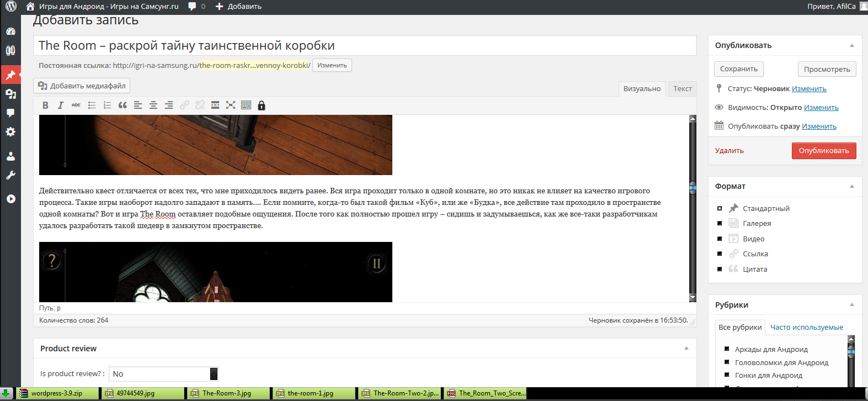Open the comments counter in admin bar
868x401 pixels.
(x=197, y=7)
